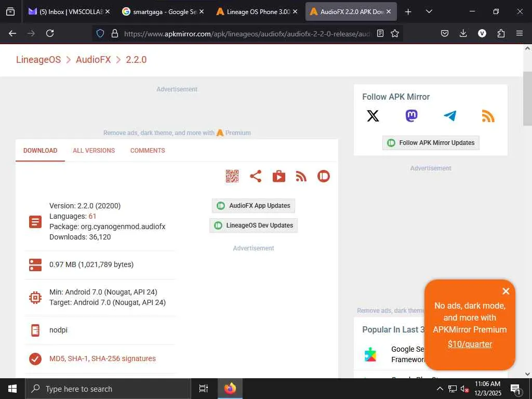Image resolution: width=532 pixels, height=399 pixels.
Task: Switch to the Inbox VM5COLLAB browser tab
Action: [69, 11]
